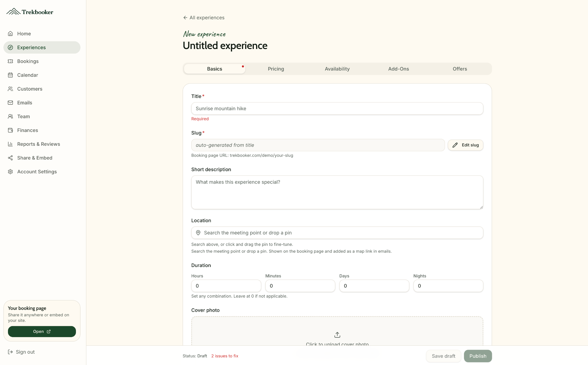The width and height of the screenshot is (588, 365).
Task: Click the Reports & Reviews chart icon
Action: [x=10, y=144]
